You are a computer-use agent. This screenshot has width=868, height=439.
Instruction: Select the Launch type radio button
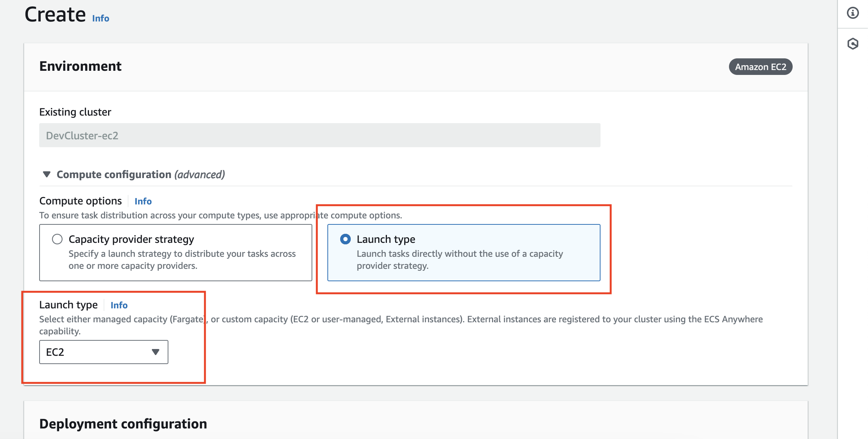(345, 239)
